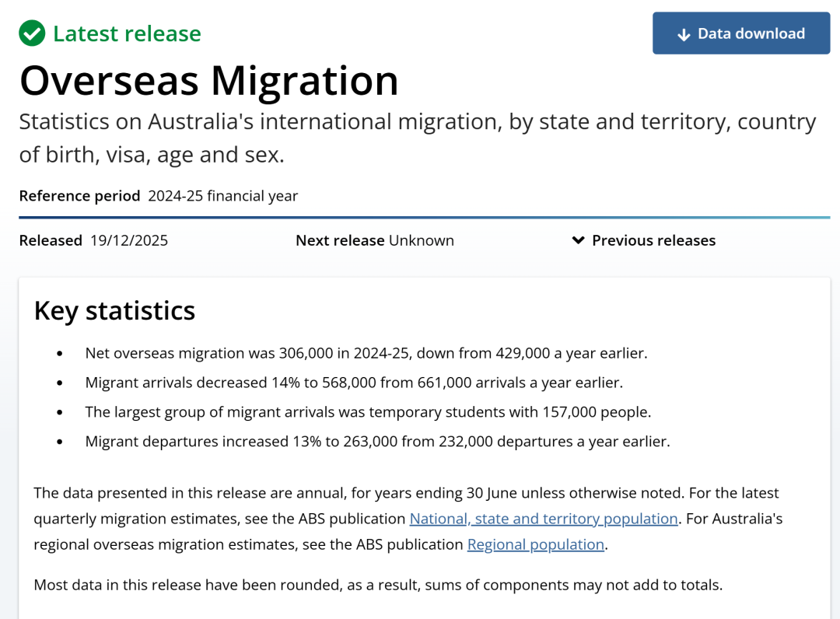840x619 pixels.
Task: Click the migrant arrivals decreased 14% bullet
Action: click(354, 383)
